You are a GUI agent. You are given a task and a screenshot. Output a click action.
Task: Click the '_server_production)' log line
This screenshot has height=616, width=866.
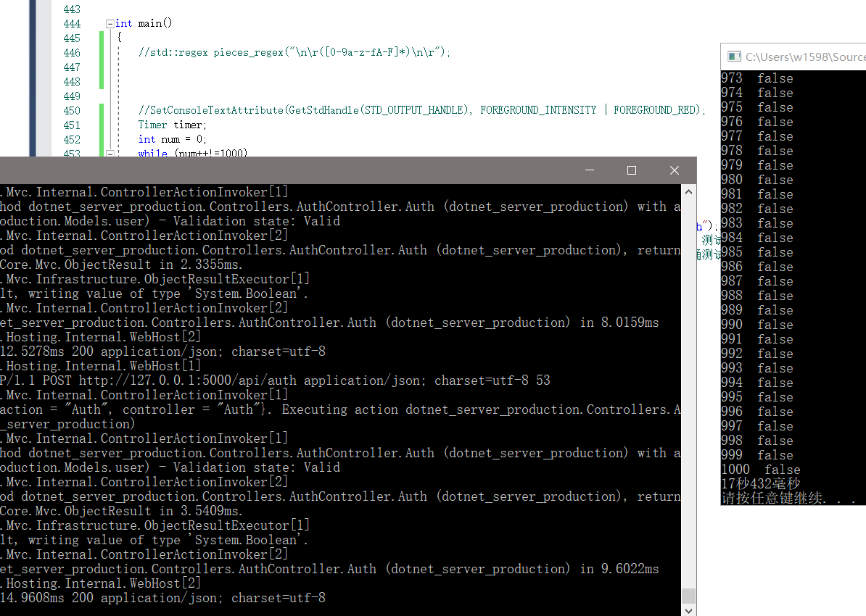[x=67, y=424]
